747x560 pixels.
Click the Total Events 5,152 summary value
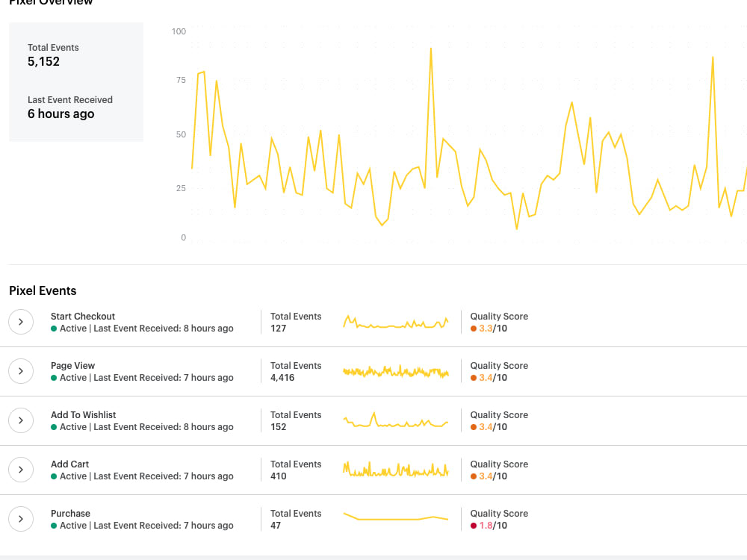pyautogui.click(x=43, y=61)
